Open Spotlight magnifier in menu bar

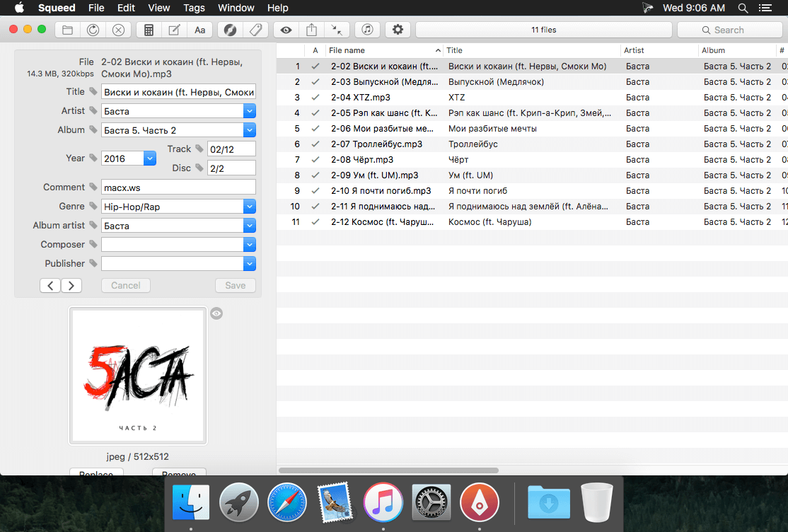(x=743, y=8)
